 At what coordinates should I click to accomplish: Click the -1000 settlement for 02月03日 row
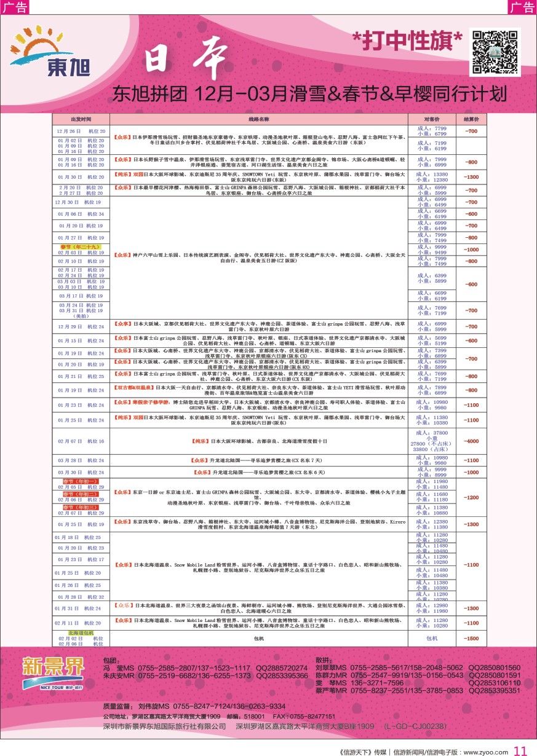pos(471,250)
